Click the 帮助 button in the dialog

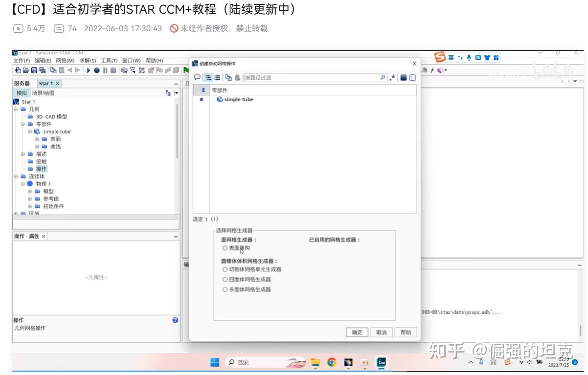(x=406, y=332)
